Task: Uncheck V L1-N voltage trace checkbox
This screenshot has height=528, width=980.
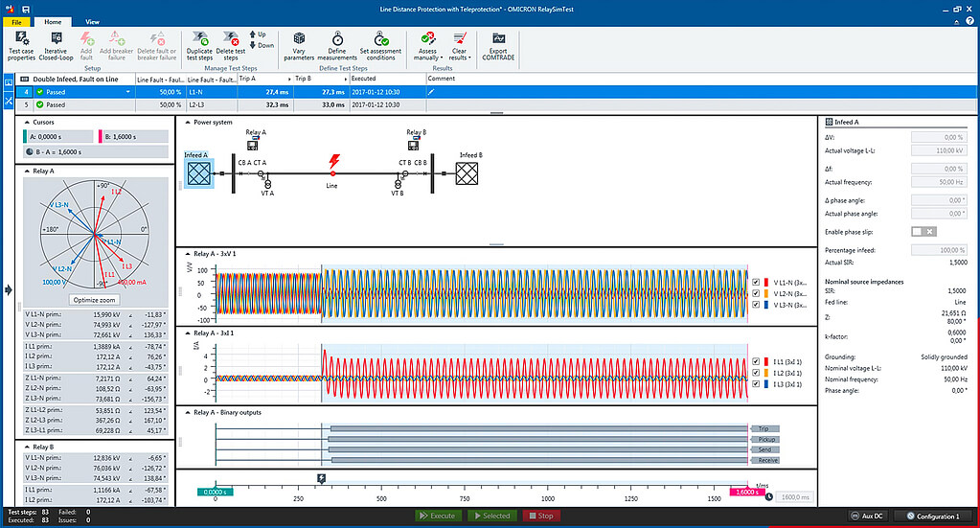Action: [756, 283]
